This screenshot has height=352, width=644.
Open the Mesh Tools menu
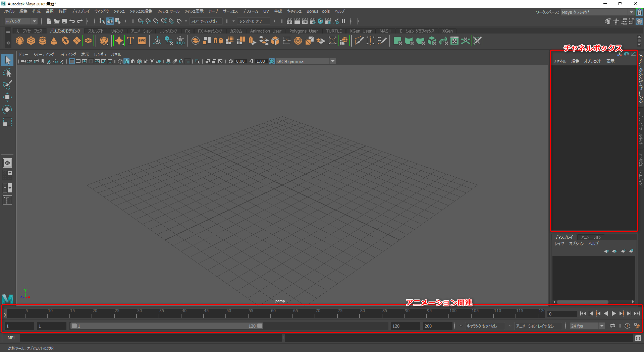point(168,11)
